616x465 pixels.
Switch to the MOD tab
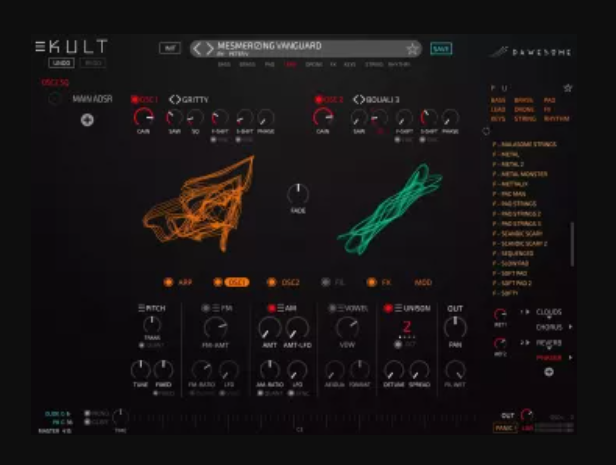(x=423, y=282)
